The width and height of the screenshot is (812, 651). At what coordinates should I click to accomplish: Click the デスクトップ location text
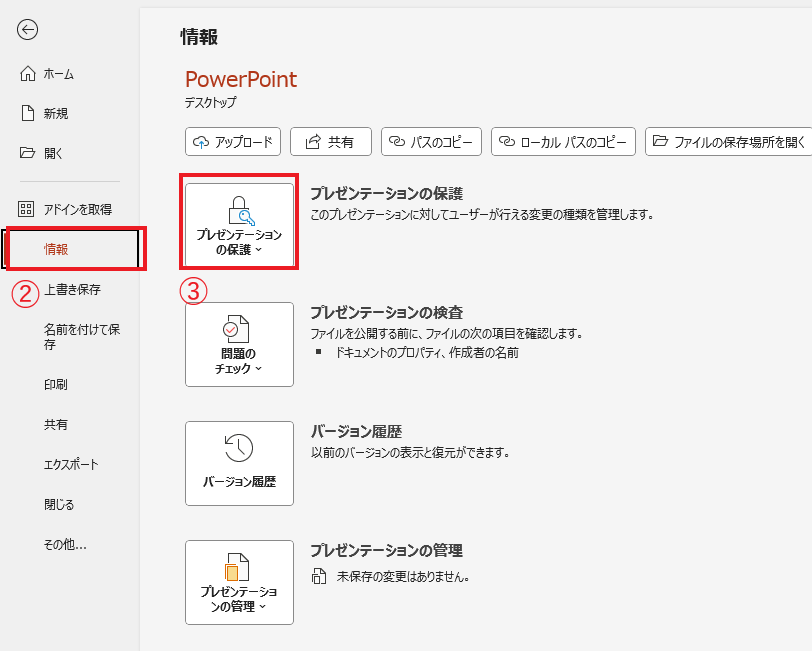click(x=210, y=103)
